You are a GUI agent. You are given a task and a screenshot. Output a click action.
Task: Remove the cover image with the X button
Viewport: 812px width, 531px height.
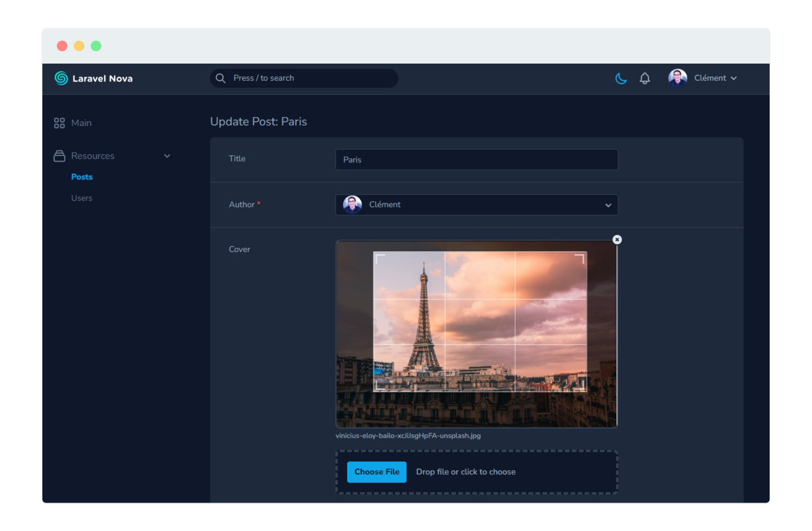[617, 240]
